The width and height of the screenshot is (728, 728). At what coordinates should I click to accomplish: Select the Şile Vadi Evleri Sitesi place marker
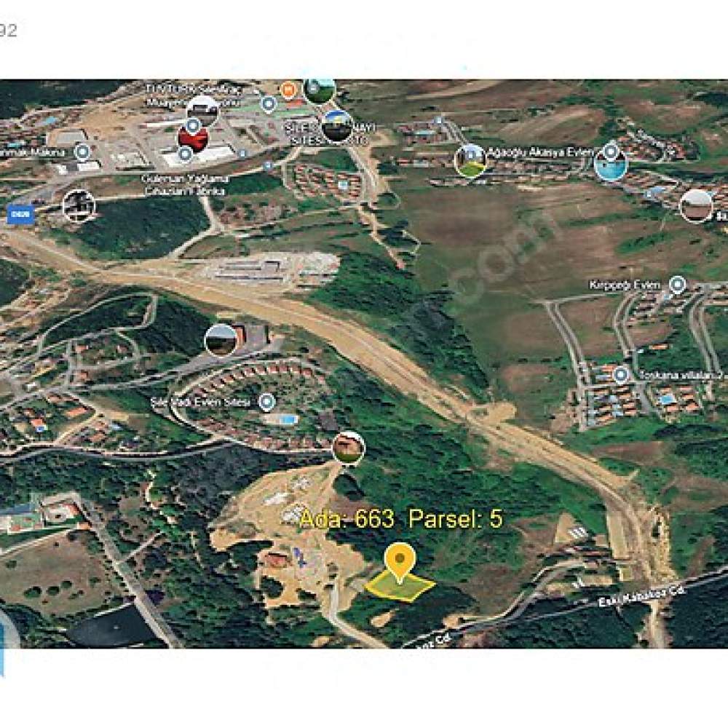(x=266, y=402)
